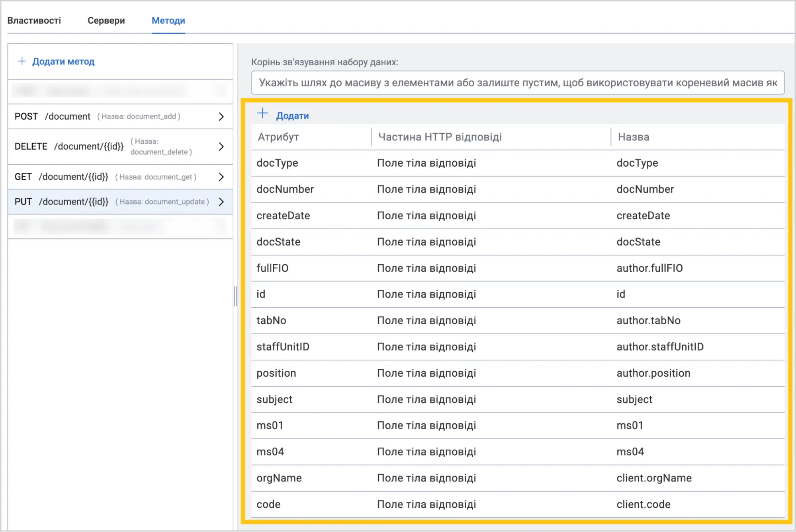
Task: Select the docType attribute row
Action: (x=518, y=163)
